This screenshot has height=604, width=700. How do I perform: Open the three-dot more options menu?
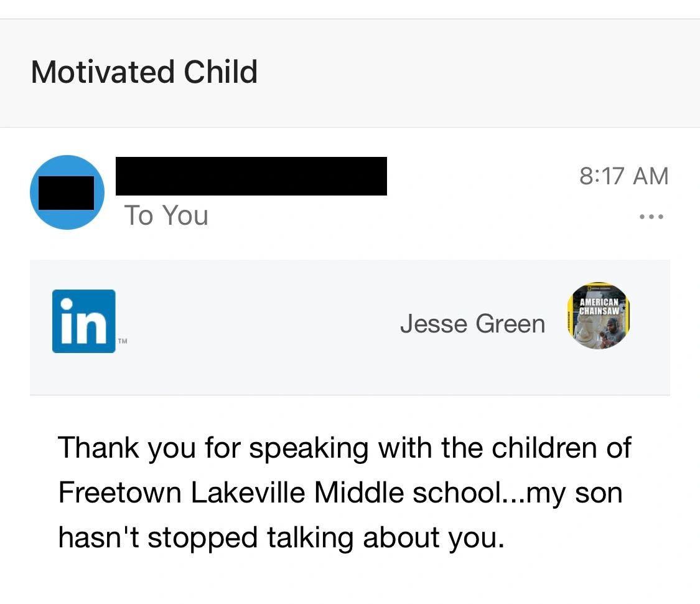click(651, 217)
